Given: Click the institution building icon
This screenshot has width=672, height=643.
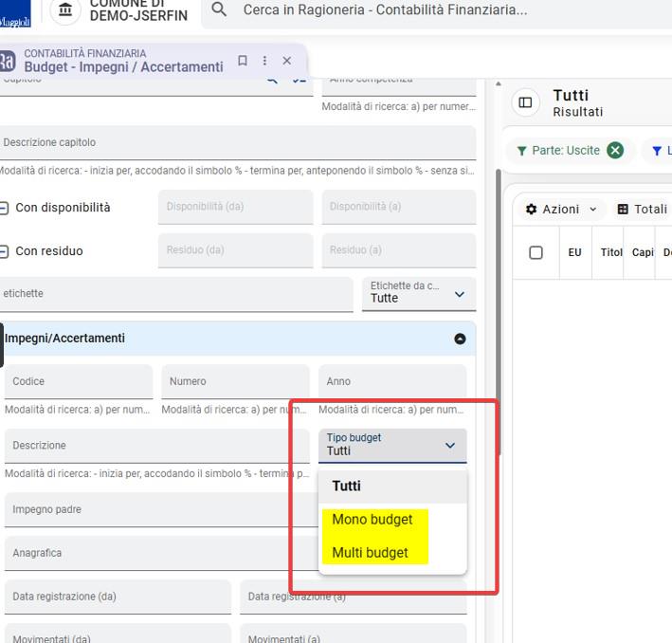Looking at the screenshot, I should 65,9.
